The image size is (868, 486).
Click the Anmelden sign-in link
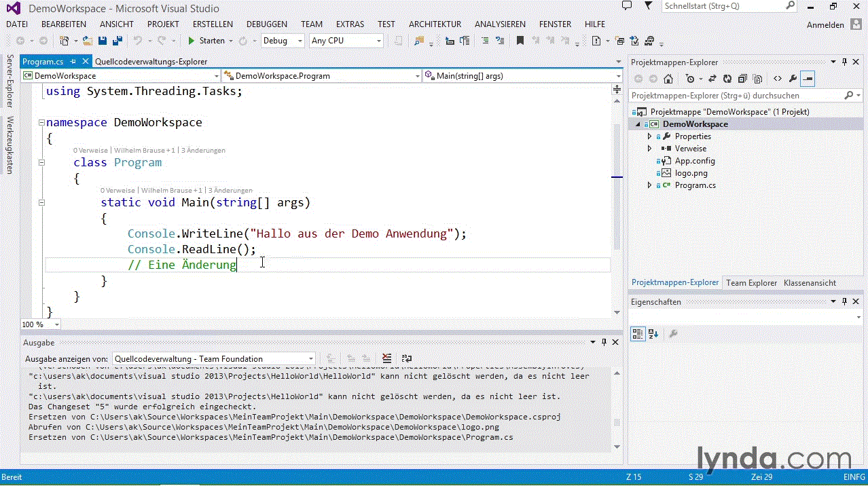click(x=825, y=24)
